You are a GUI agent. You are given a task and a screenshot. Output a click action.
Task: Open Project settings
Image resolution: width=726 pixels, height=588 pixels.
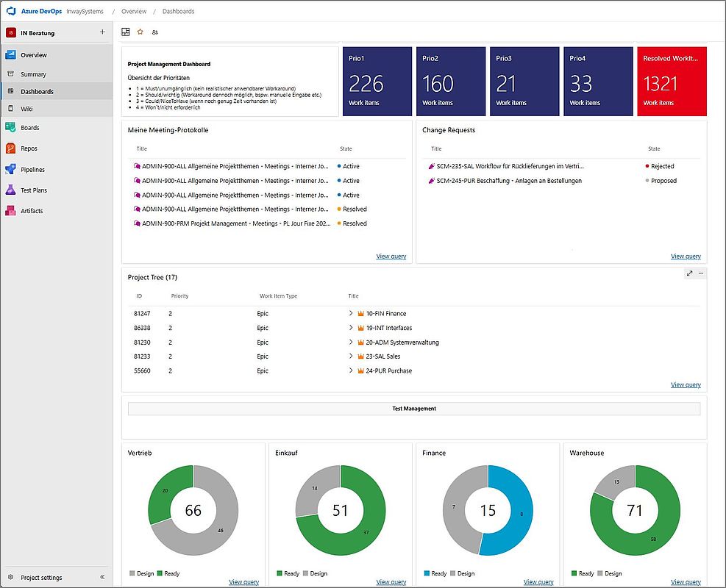41,578
